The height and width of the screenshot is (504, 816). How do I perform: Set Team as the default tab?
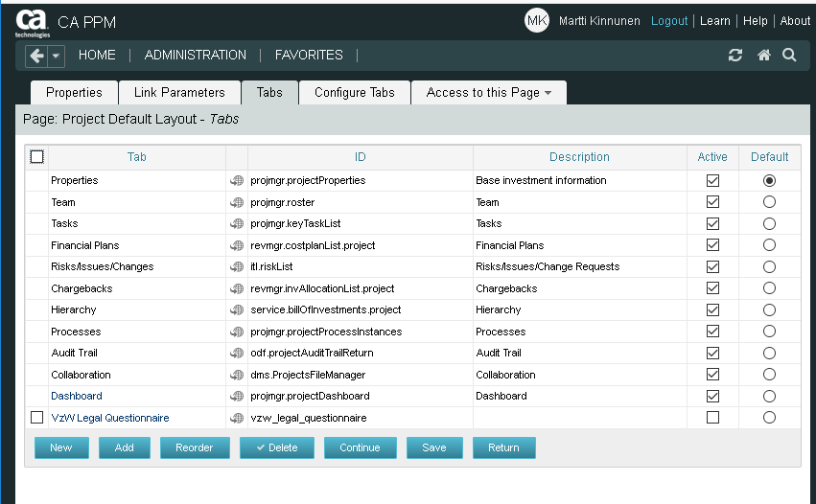[x=769, y=202]
